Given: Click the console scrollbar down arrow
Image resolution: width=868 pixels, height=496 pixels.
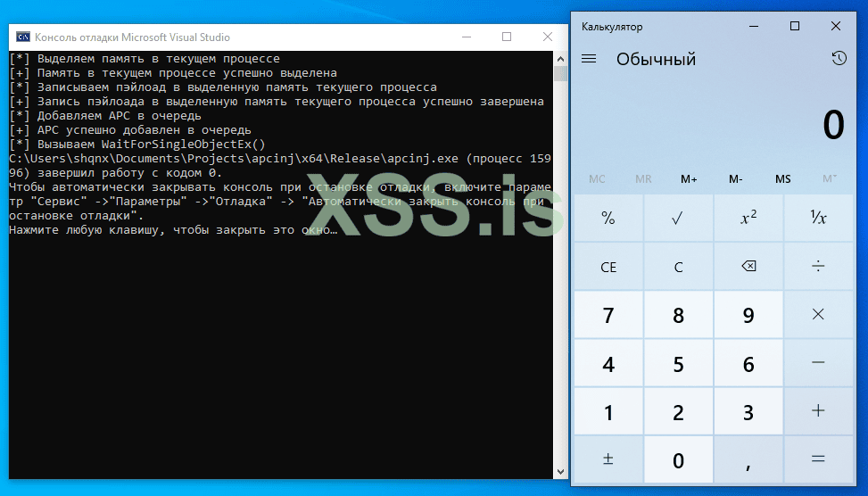Looking at the screenshot, I should click(x=560, y=472).
